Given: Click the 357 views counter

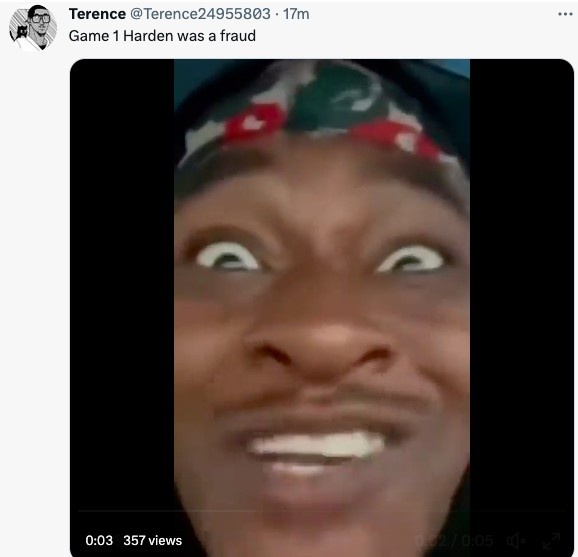Looking at the screenshot, I should [x=153, y=540].
